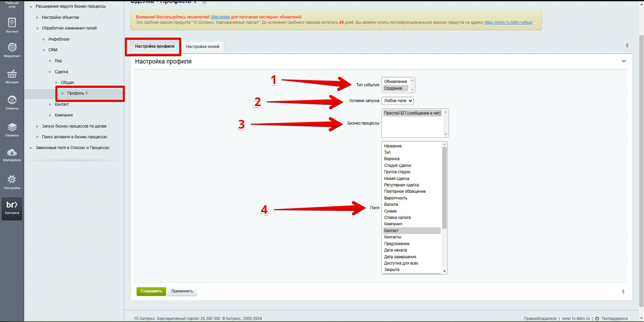
Task: Open the Условие запуска dropdown
Action: [x=398, y=101]
